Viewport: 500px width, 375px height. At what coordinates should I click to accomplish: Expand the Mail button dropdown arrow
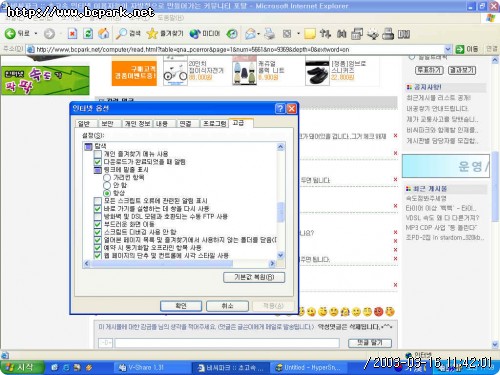pos(259,33)
